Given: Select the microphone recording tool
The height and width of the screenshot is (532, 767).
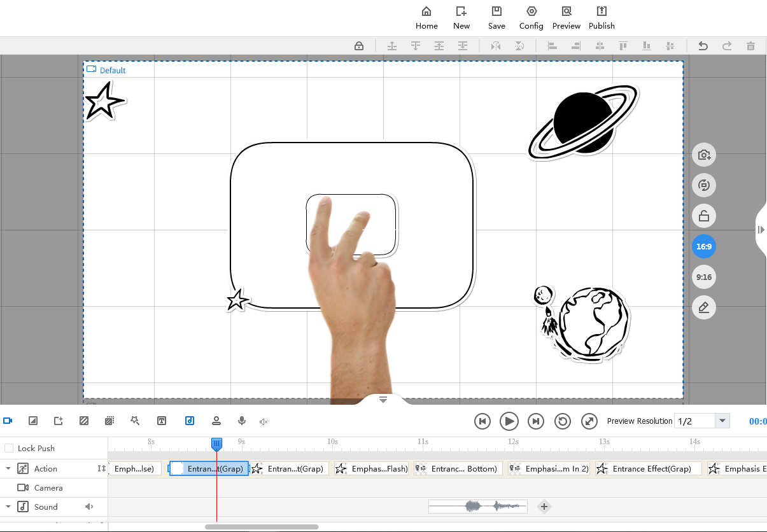Looking at the screenshot, I should [242, 421].
